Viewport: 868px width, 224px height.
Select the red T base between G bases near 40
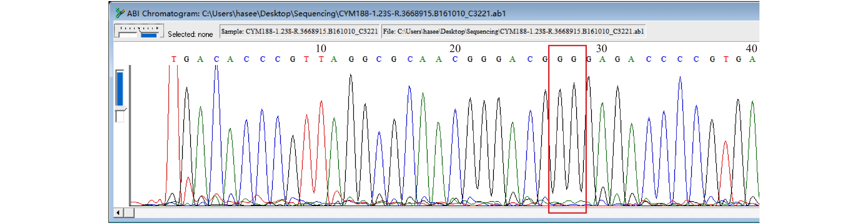click(726, 59)
